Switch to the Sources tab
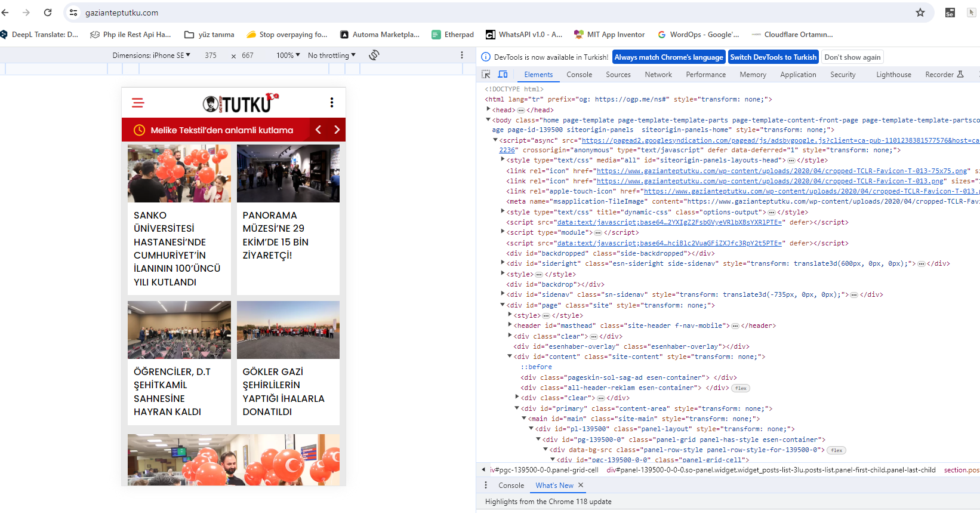The image size is (980, 513). point(618,75)
